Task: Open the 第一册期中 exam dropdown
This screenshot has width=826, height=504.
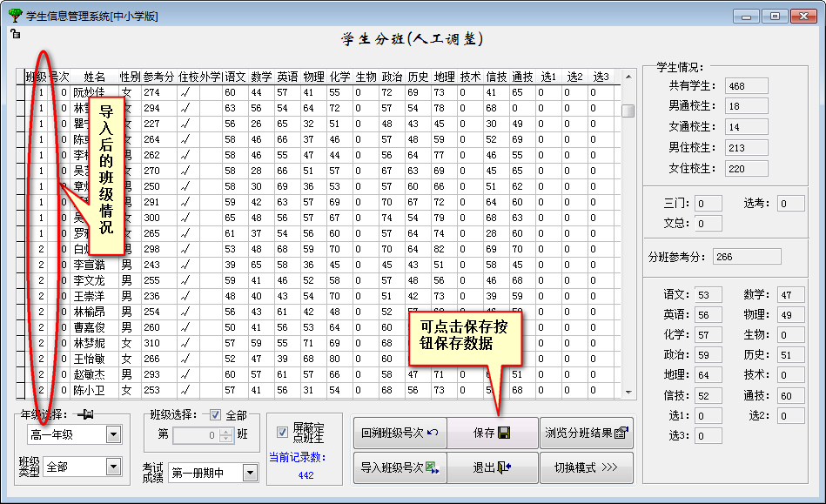Action: [x=250, y=473]
